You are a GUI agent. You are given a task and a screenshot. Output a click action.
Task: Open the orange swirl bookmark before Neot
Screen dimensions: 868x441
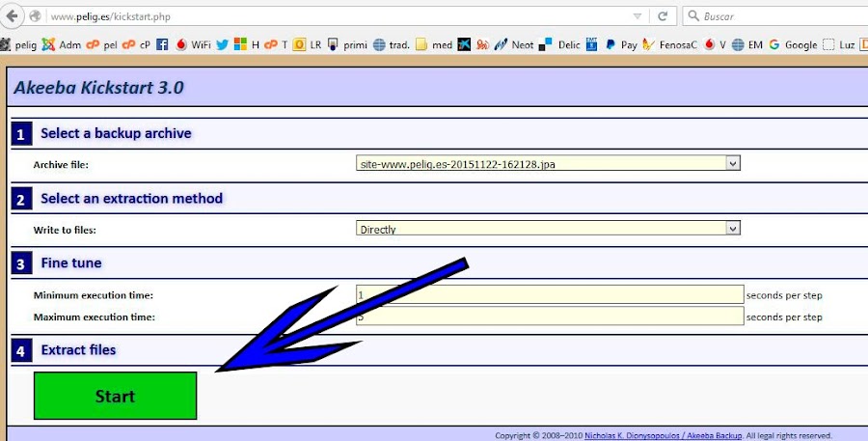tap(483, 45)
